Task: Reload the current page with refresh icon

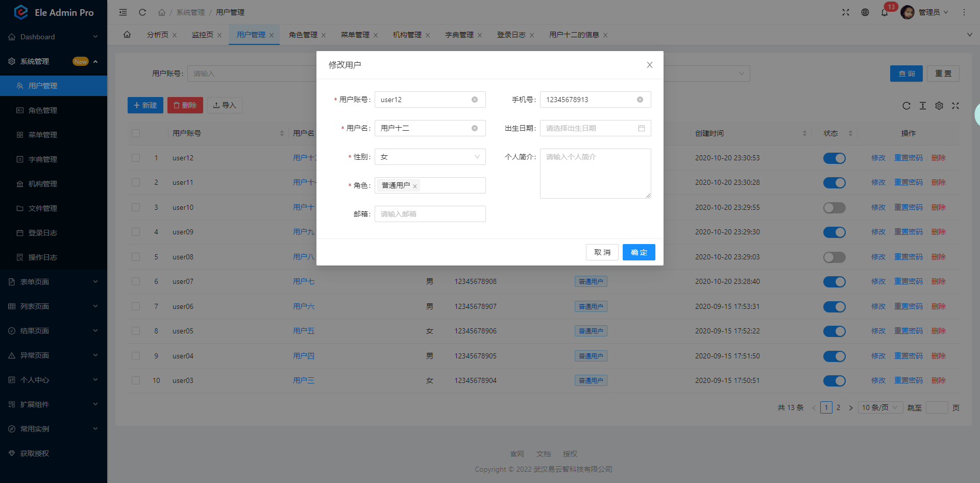Action: (x=142, y=12)
